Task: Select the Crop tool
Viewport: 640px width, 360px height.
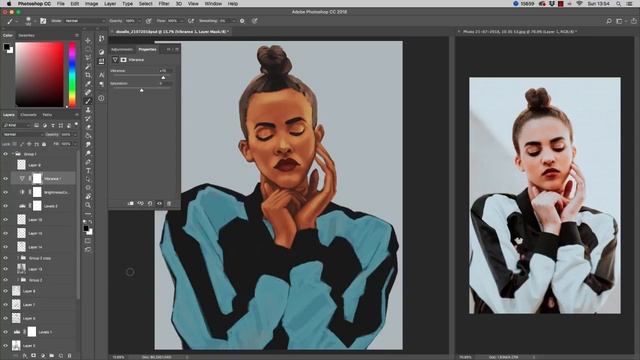Action: [88, 75]
